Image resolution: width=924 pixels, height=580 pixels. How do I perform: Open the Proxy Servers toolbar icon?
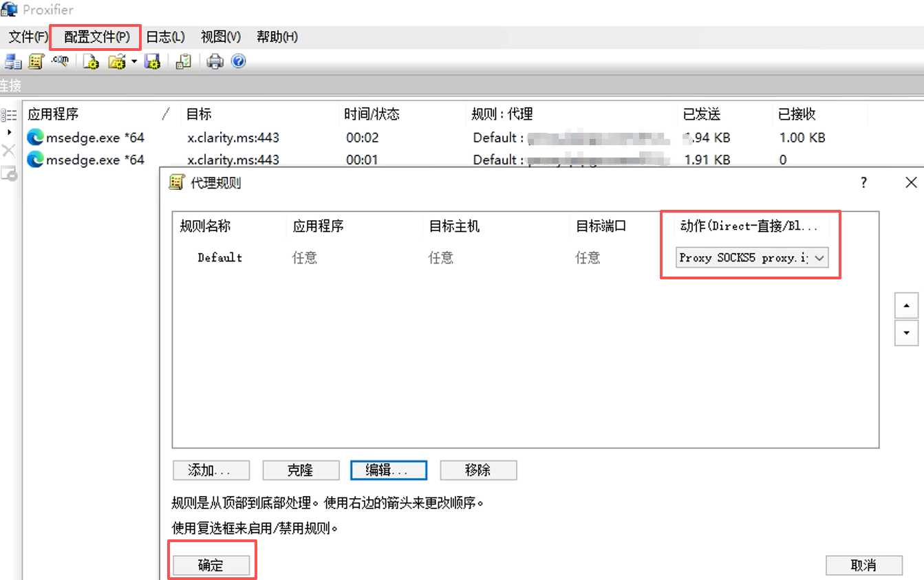[x=13, y=62]
